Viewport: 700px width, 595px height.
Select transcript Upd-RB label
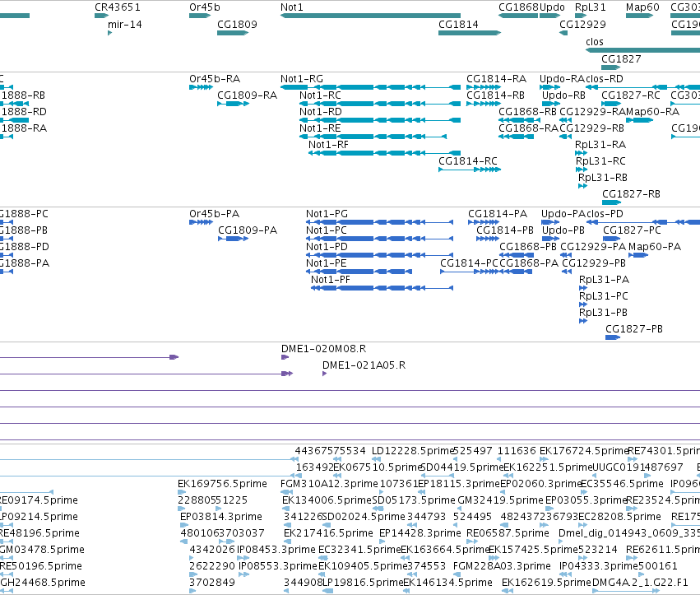563,95
